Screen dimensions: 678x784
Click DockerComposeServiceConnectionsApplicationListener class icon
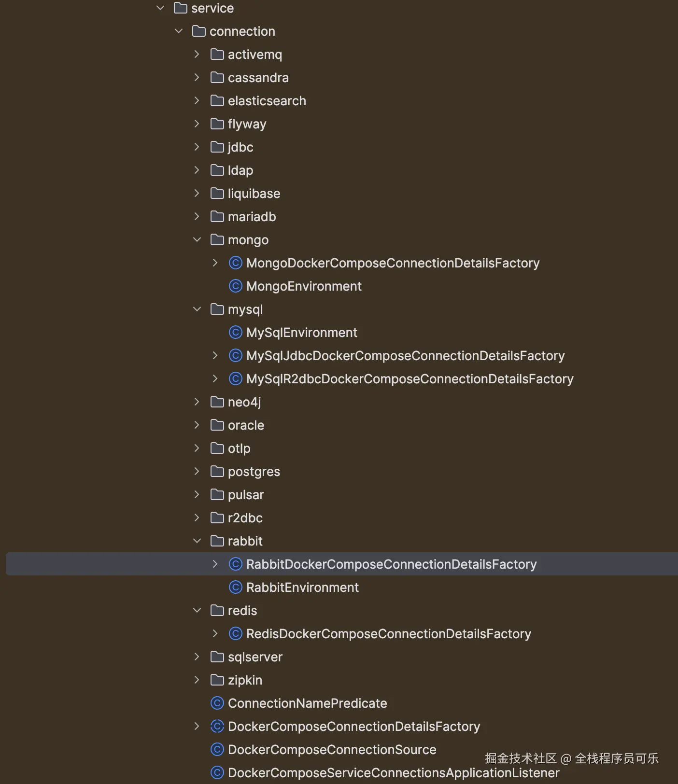[x=217, y=773]
